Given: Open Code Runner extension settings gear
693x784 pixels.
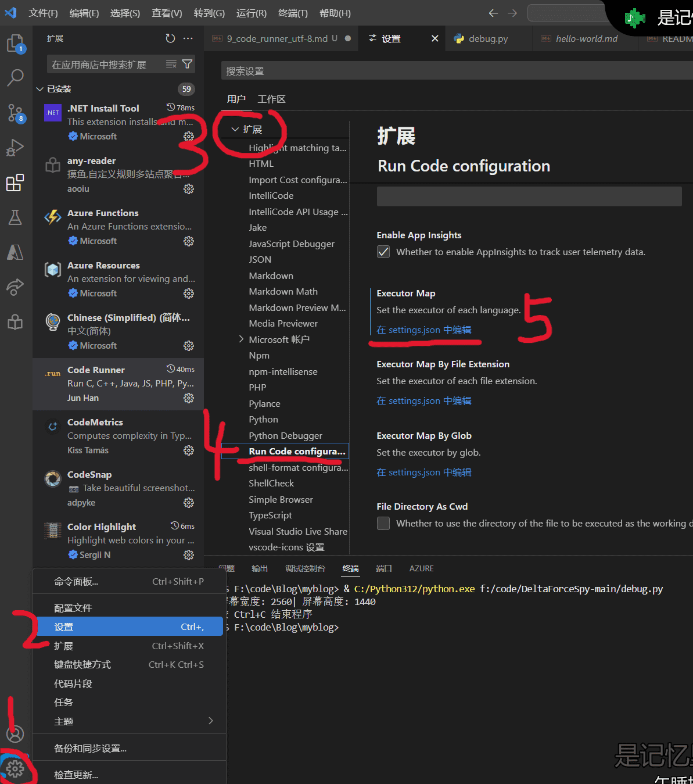Looking at the screenshot, I should click(x=188, y=398).
